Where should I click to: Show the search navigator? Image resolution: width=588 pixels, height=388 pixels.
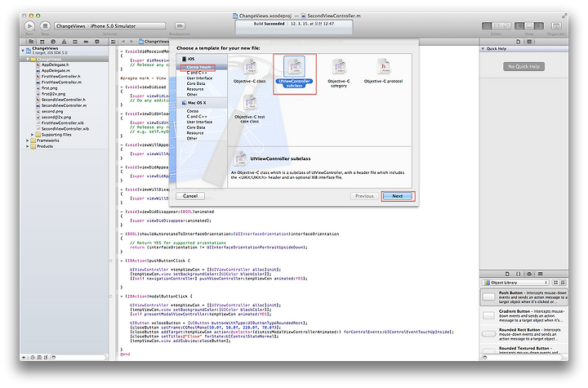53,42
